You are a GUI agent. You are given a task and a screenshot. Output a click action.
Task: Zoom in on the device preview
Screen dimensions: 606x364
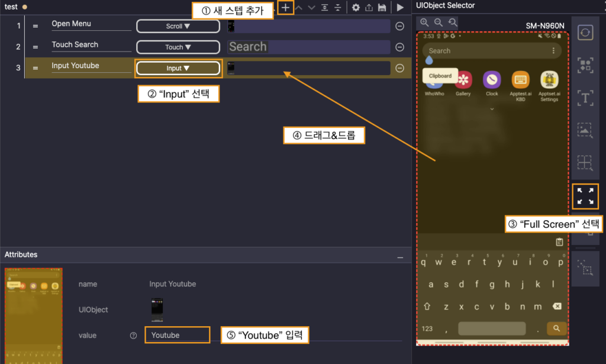425,22
